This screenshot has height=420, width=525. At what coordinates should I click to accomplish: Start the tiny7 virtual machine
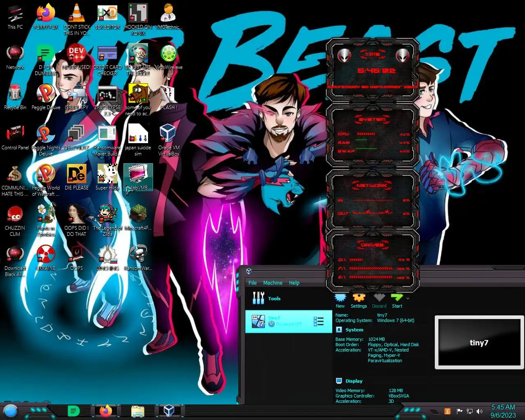[397, 301]
